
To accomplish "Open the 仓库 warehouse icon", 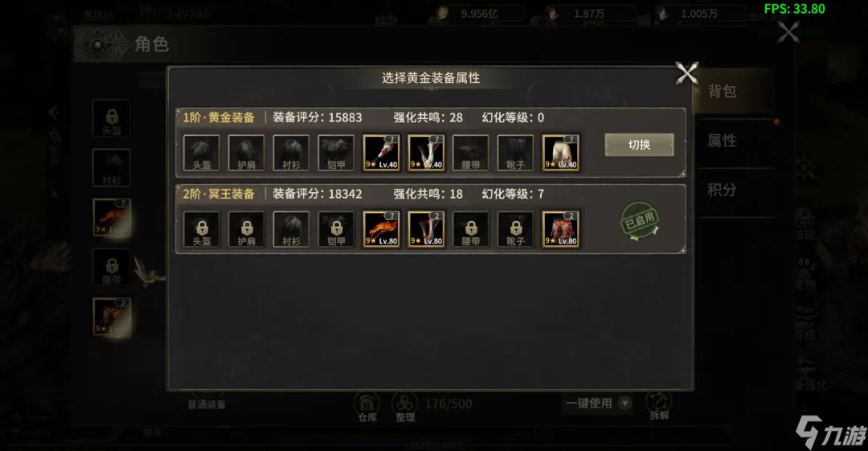I will (367, 408).
